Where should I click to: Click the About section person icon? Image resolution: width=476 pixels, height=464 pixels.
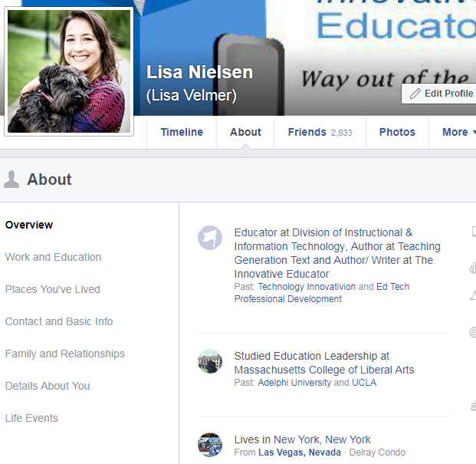[x=11, y=179]
